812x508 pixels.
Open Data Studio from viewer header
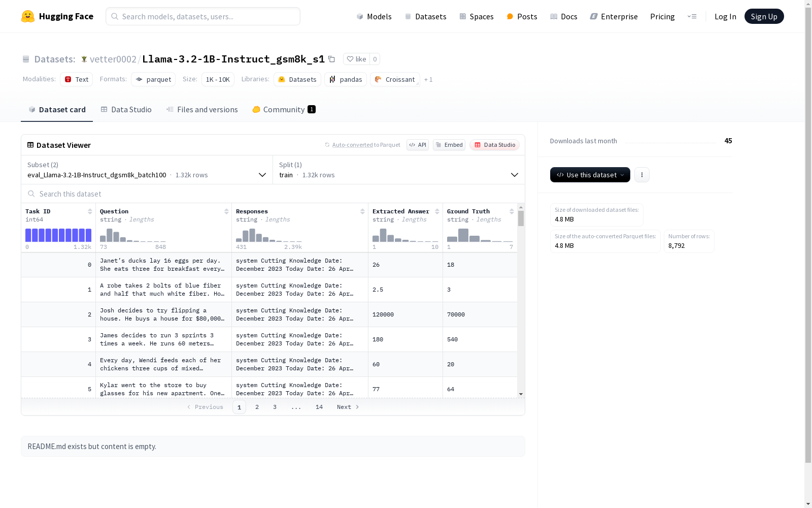coord(494,145)
